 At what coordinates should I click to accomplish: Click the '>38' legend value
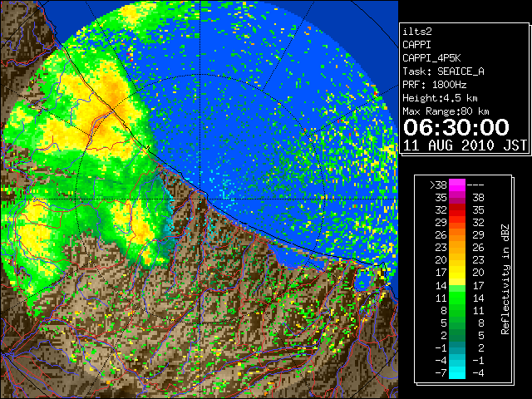coord(438,185)
